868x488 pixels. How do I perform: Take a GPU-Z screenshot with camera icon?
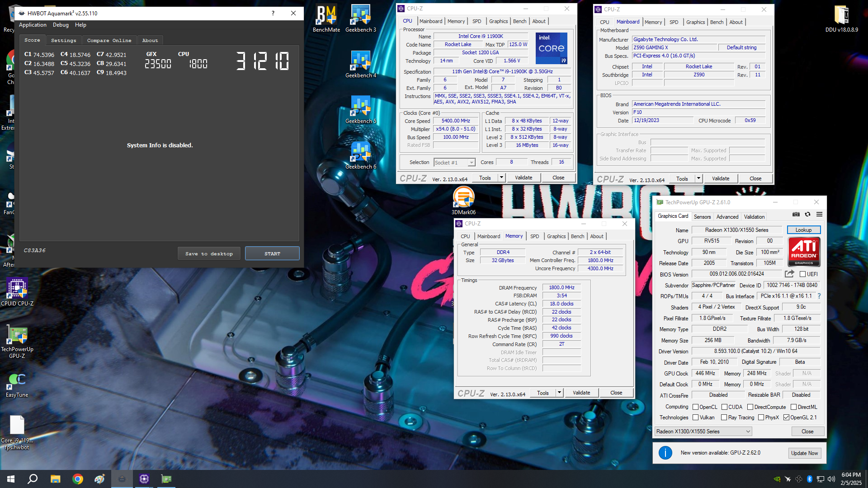pyautogui.click(x=796, y=214)
